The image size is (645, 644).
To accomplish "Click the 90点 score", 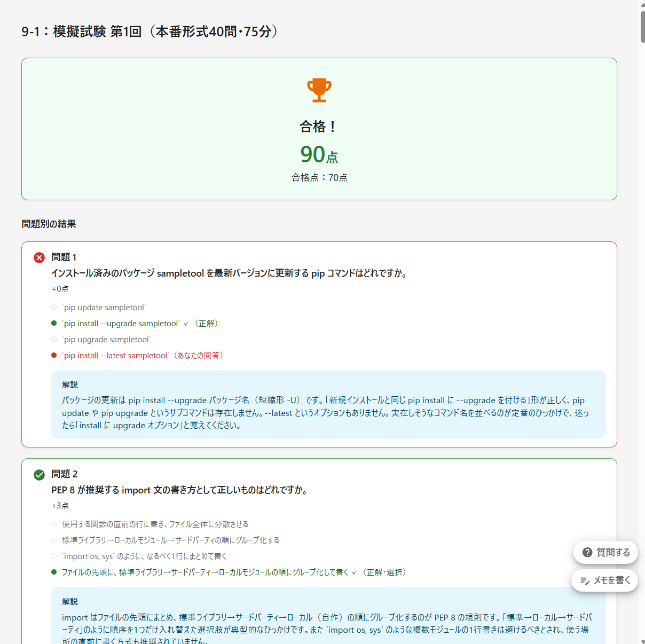I will coord(319,154).
